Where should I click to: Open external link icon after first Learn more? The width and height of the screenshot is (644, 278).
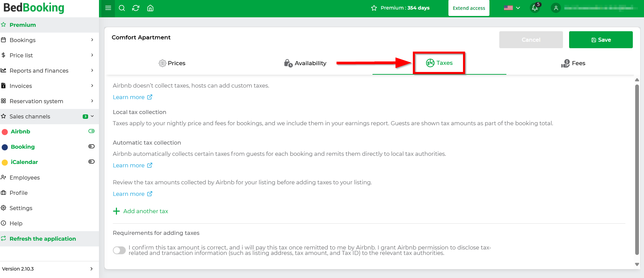click(150, 97)
